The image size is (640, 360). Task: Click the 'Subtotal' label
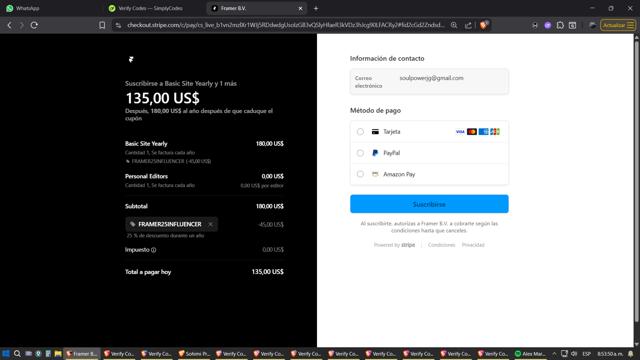(136, 206)
